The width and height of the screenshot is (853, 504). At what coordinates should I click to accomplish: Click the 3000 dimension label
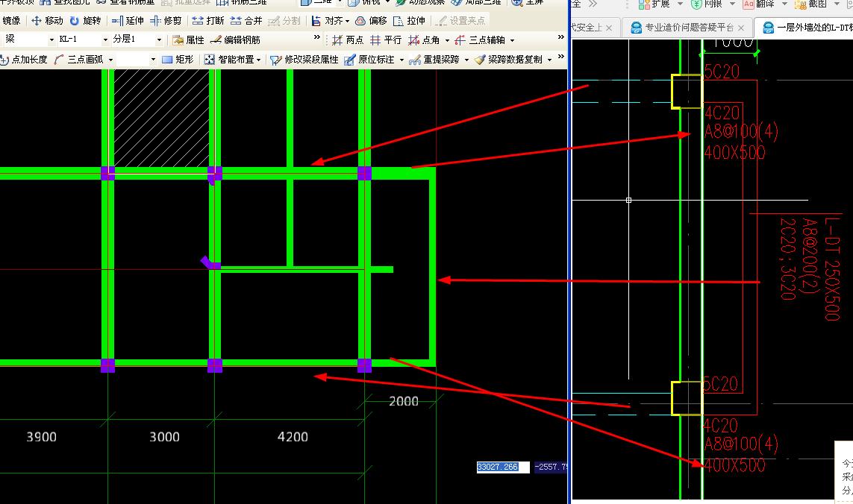click(x=164, y=437)
